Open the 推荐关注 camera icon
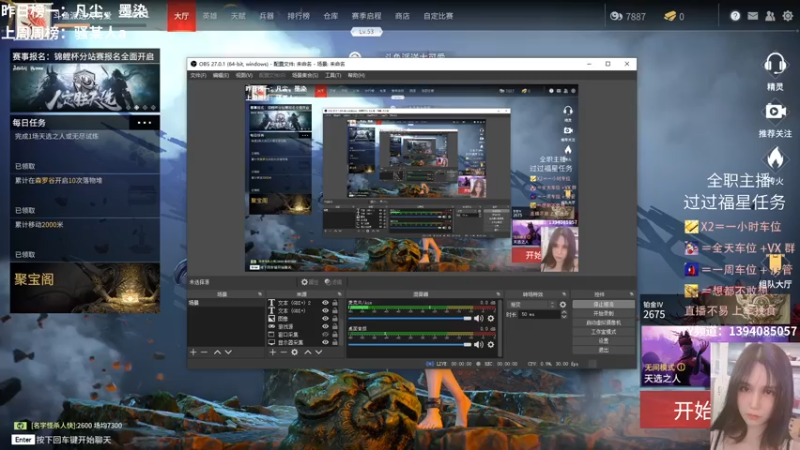 [775, 111]
